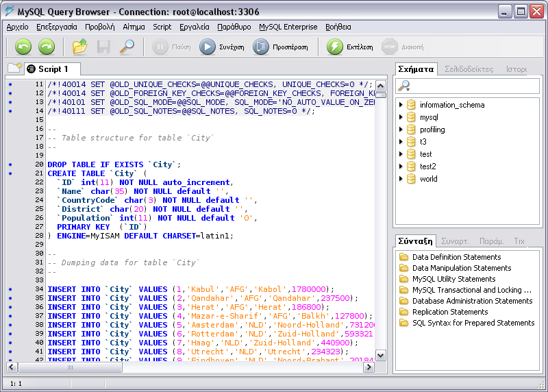Click the profiling database icon
The image size is (548, 392).
(x=411, y=130)
